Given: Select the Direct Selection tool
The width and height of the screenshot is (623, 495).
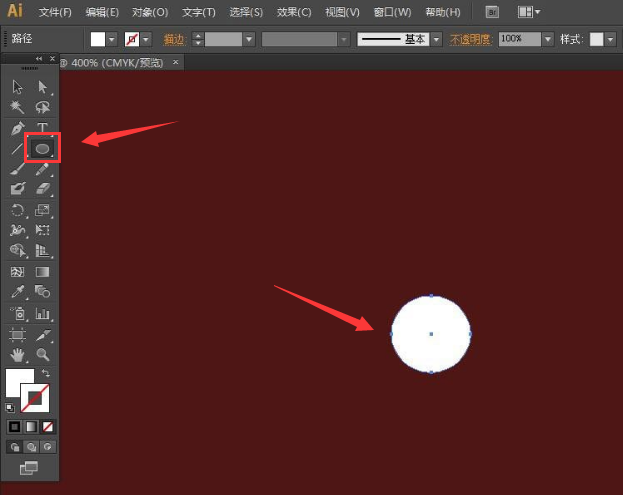Looking at the screenshot, I should [x=43, y=87].
